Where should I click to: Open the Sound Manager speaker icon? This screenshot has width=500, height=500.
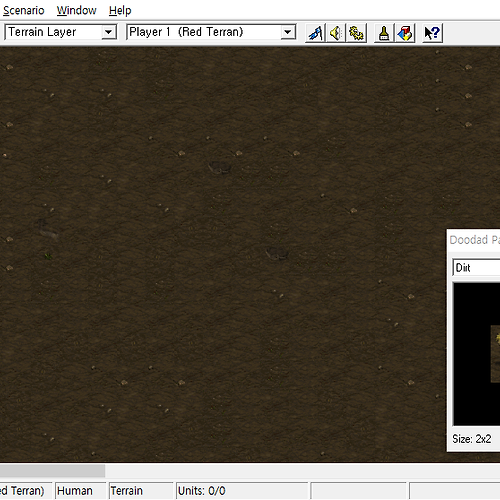(x=336, y=33)
